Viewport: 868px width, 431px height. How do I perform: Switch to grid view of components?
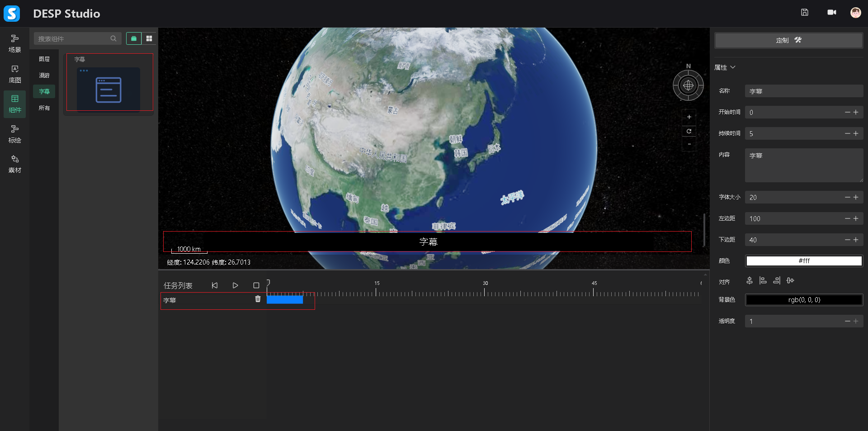(x=149, y=39)
